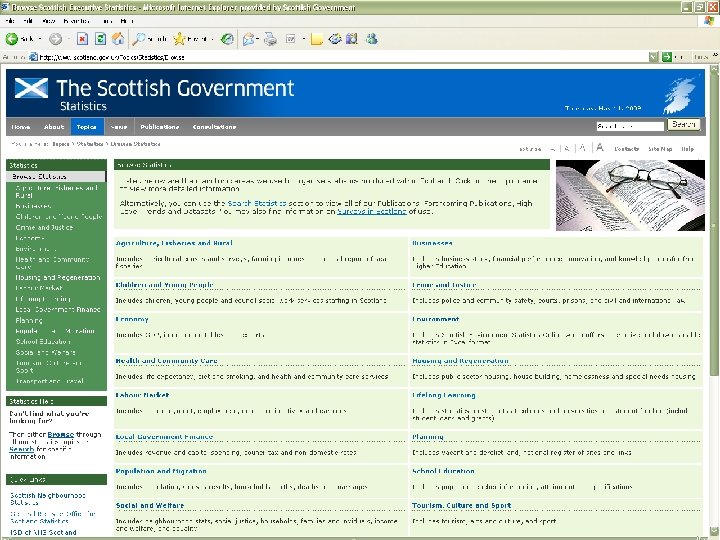Image resolution: width=720 pixels, height=540 pixels.
Task: Follow the Search Statistics link in intro
Action: click(257, 203)
